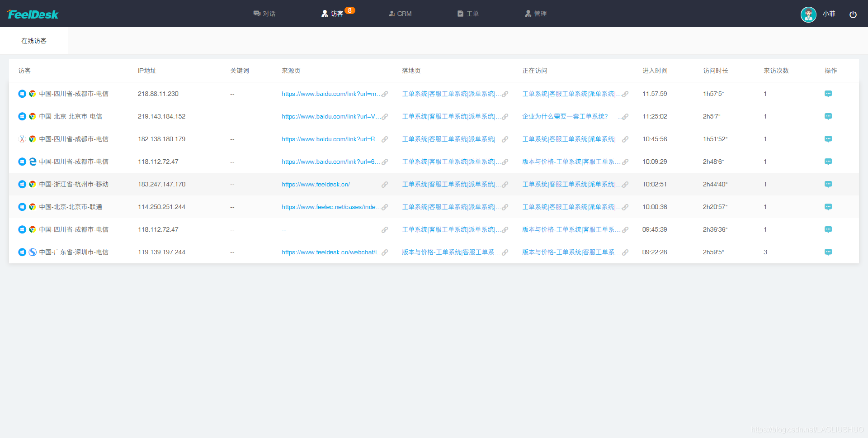The width and height of the screenshot is (868, 438).
Task: Open the 管理 section
Action: coord(535,14)
